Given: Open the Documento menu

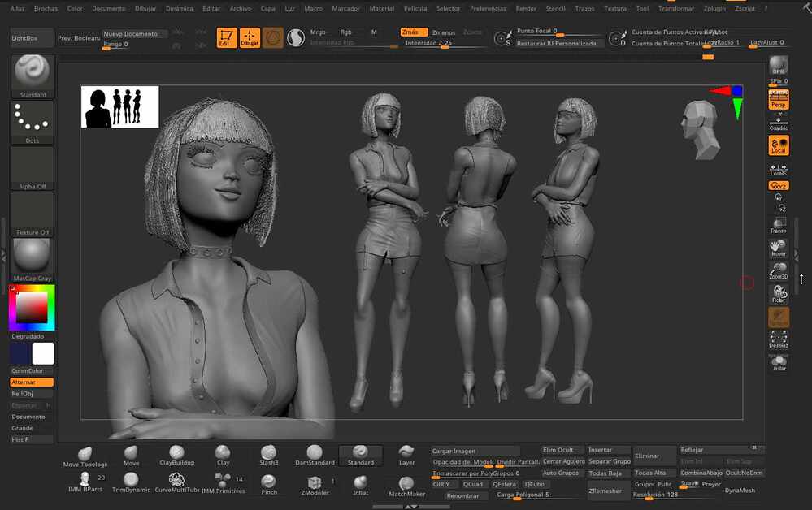Looking at the screenshot, I should point(109,9).
